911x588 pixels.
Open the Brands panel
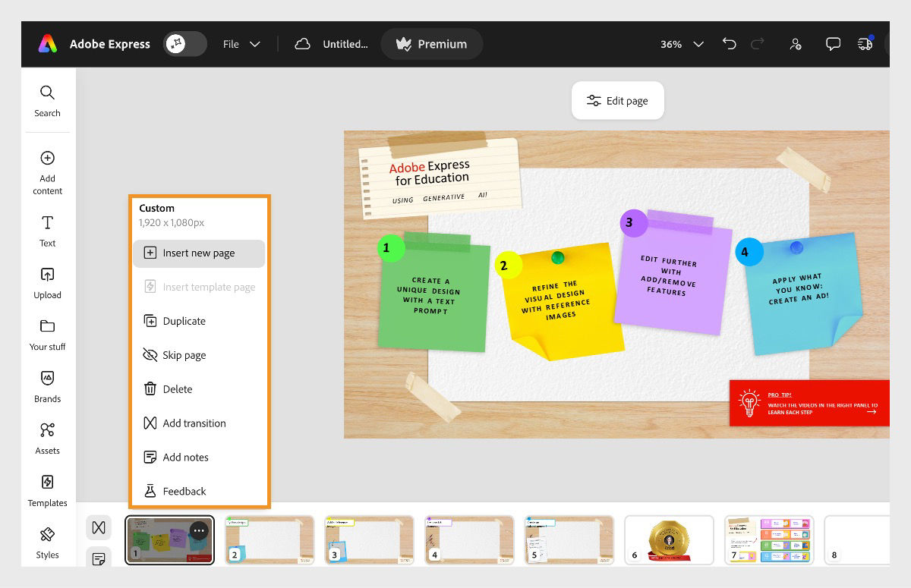tap(47, 387)
